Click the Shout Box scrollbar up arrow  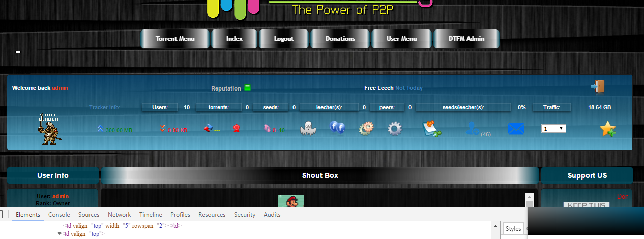(x=529, y=196)
